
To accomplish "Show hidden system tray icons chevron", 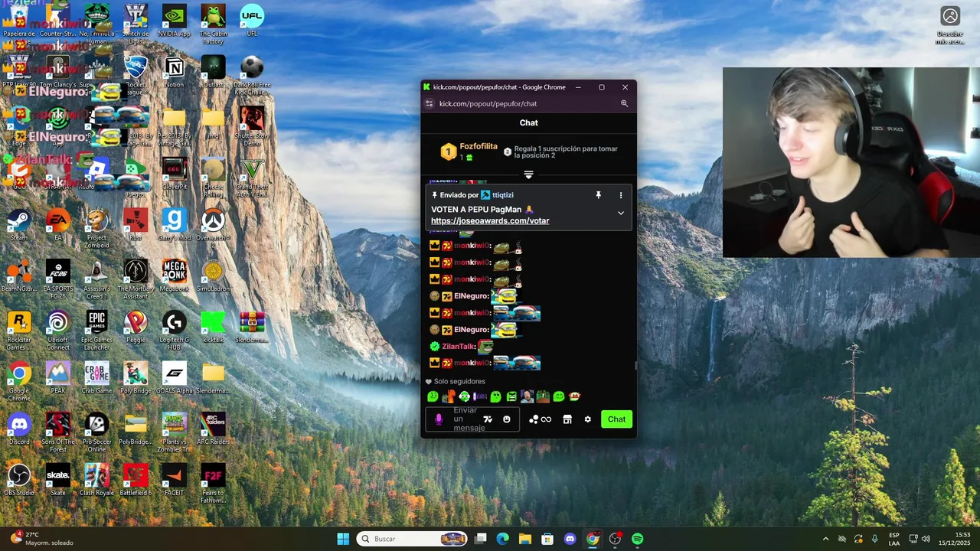I will pos(825,539).
